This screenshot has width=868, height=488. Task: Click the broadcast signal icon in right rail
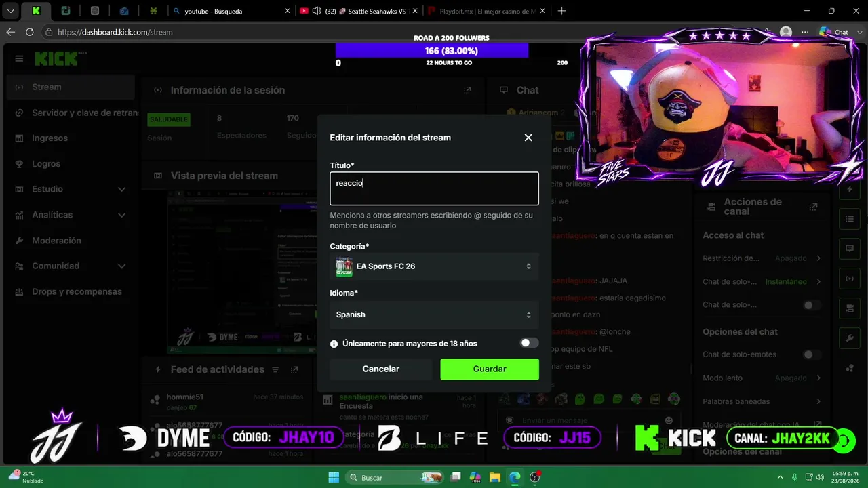tap(849, 279)
